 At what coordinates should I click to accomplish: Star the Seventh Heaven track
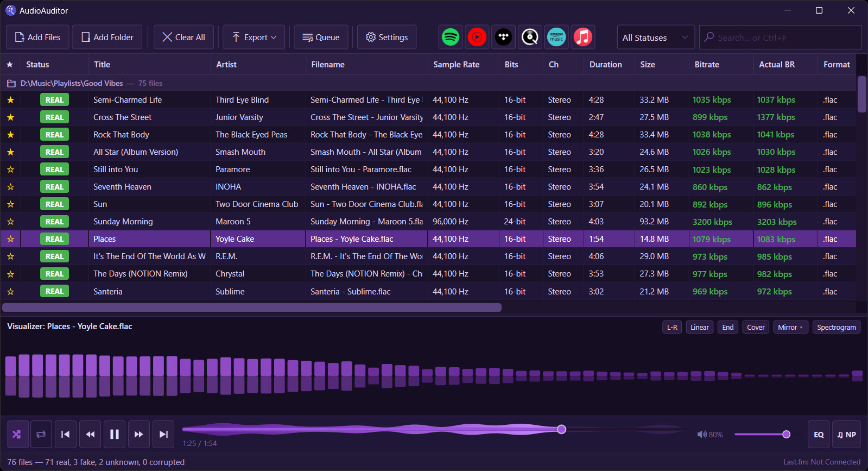point(10,187)
